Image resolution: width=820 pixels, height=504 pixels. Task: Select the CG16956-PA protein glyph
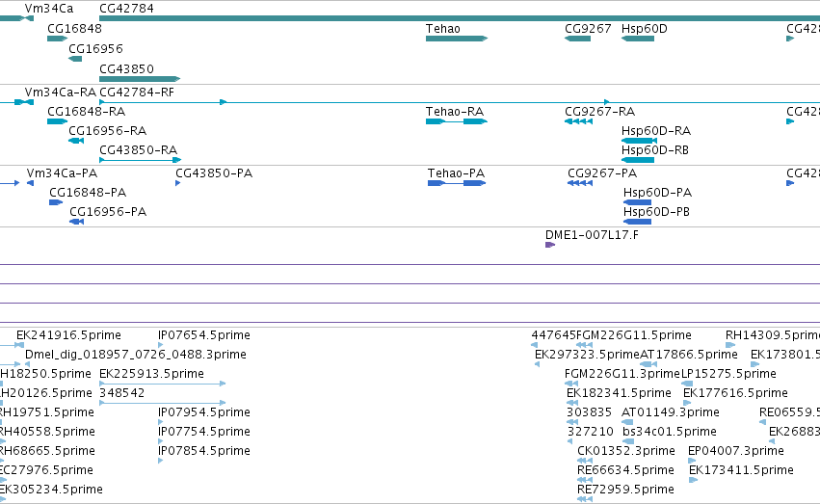tap(76, 222)
